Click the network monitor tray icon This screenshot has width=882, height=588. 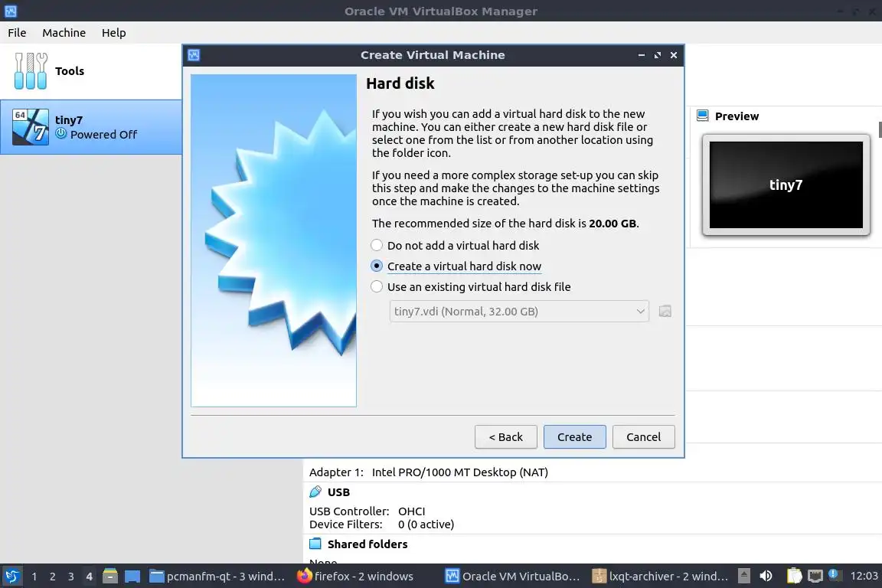(x=815, y=576)
